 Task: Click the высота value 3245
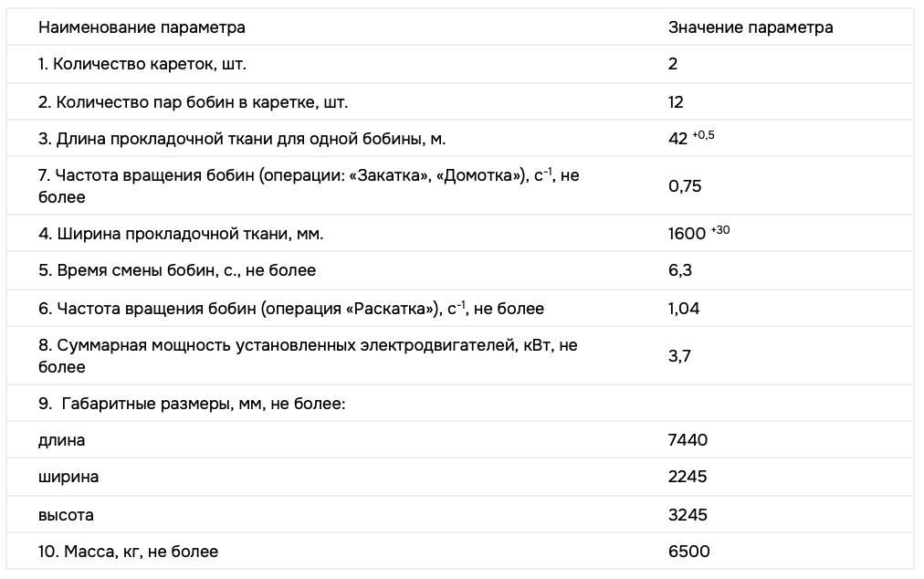(688, 515)
